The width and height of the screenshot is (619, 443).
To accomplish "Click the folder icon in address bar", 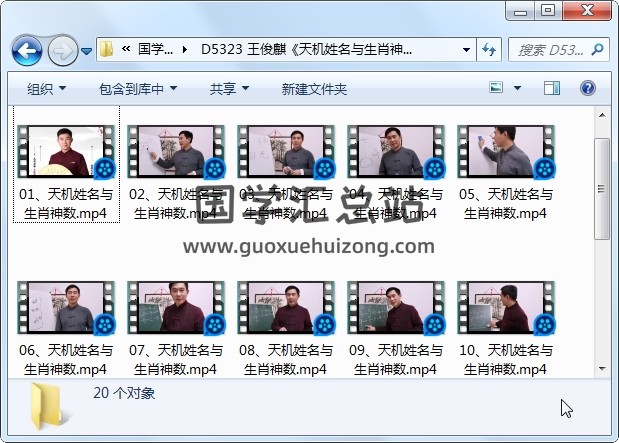I will [x=106, y=49].
